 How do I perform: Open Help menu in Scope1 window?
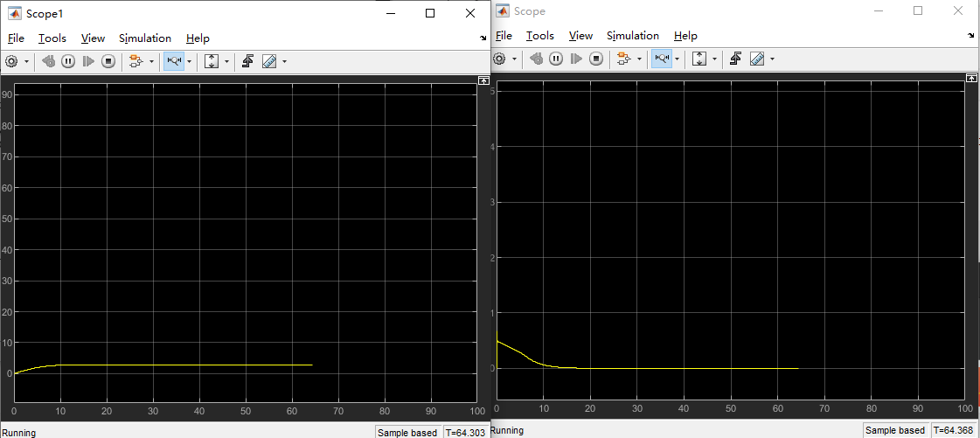(x=198, y=38)
